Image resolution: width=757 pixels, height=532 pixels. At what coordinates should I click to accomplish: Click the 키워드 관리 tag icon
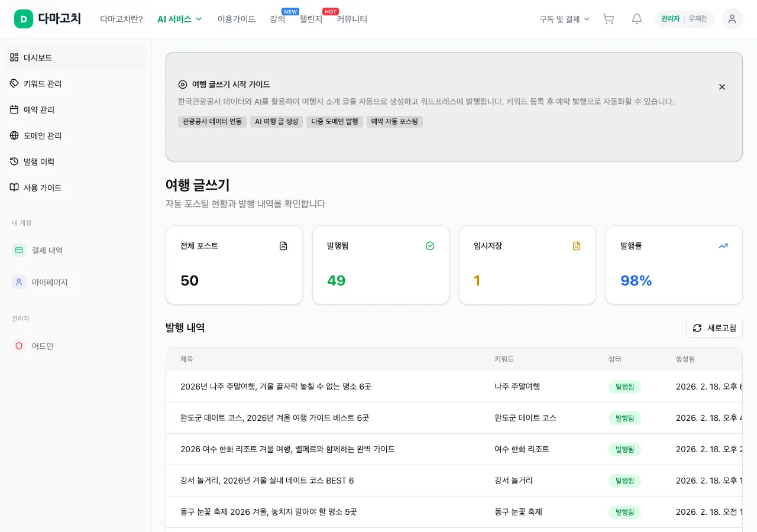point(14,83)
